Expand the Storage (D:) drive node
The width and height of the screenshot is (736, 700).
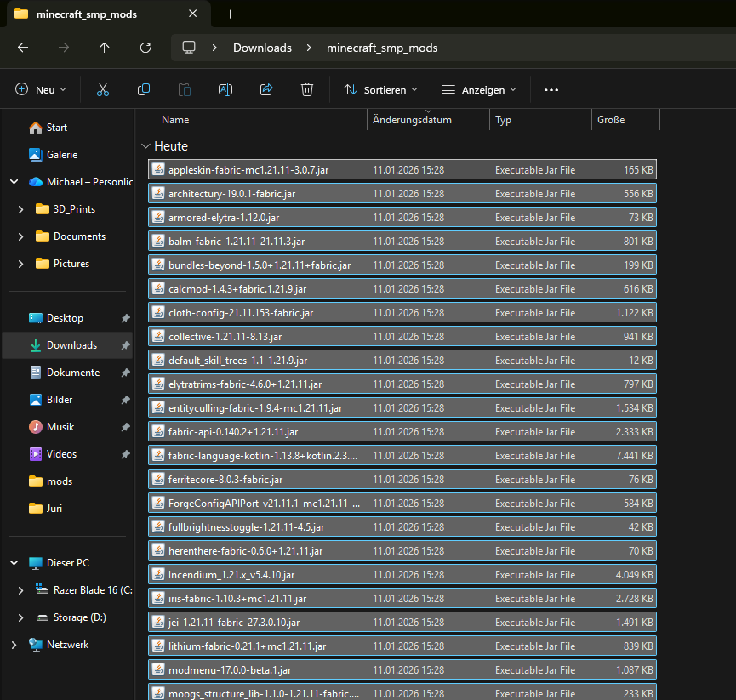point(20,617)
